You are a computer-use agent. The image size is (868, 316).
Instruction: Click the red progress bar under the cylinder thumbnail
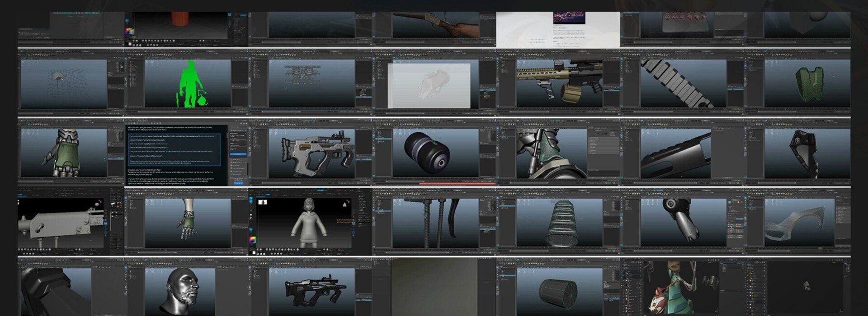(457, 184)
